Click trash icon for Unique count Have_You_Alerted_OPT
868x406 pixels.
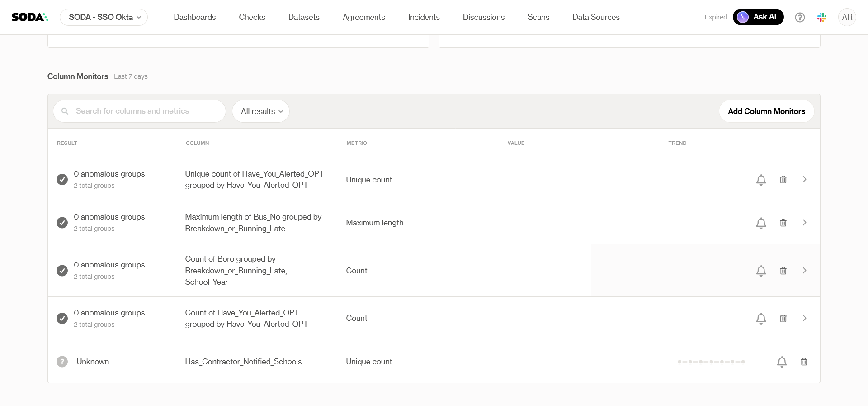tap(783, 180)
